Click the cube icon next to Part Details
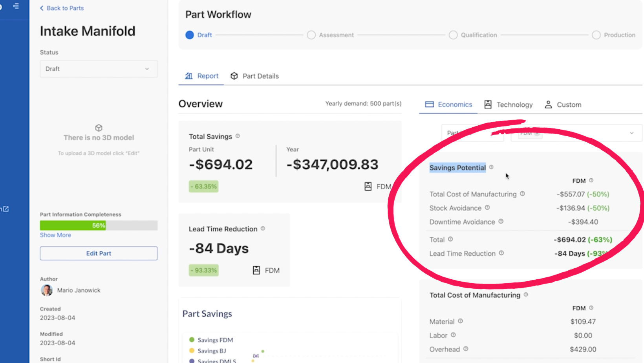 coord(234,76)
